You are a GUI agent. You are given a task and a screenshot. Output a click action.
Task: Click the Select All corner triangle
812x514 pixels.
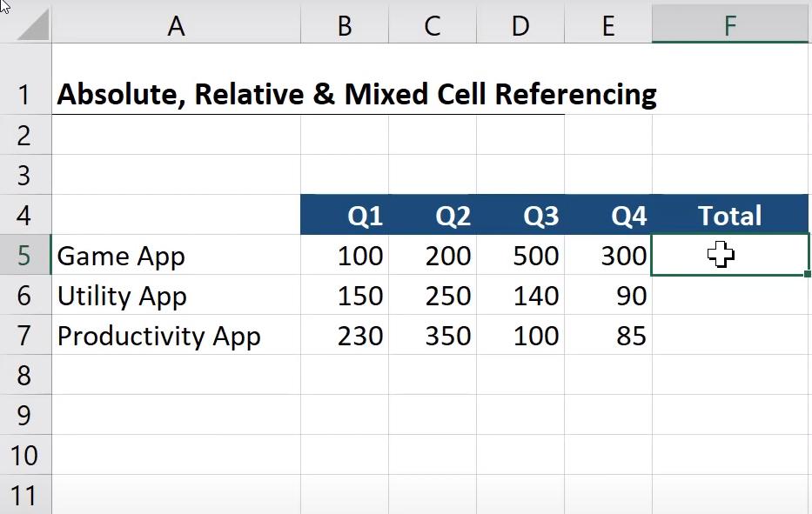pyautogui.click(x=33, y=25)
